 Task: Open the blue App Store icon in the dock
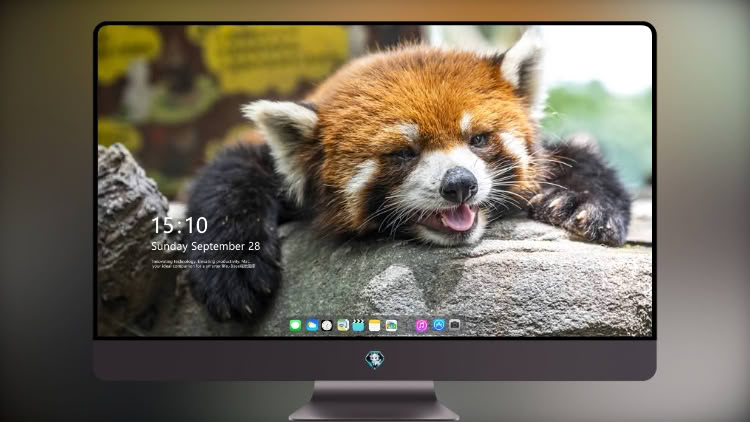tap(439, 325)
